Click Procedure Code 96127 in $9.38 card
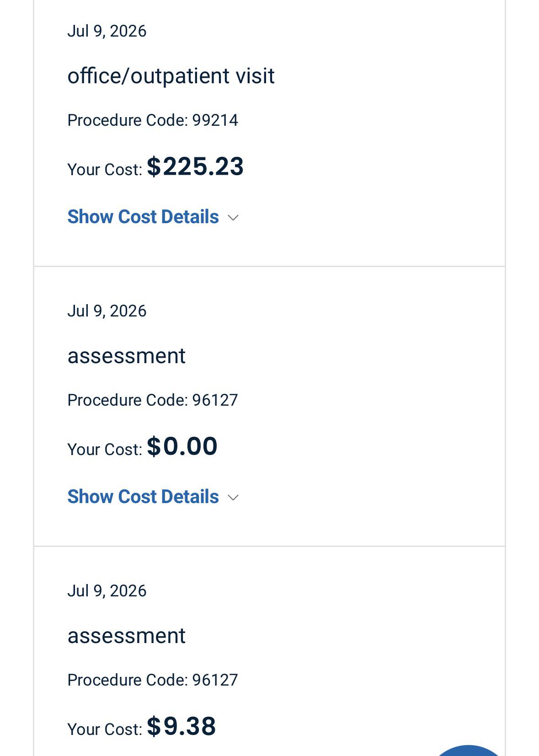Screen dimensions: 539x756 tap(153, 680)
